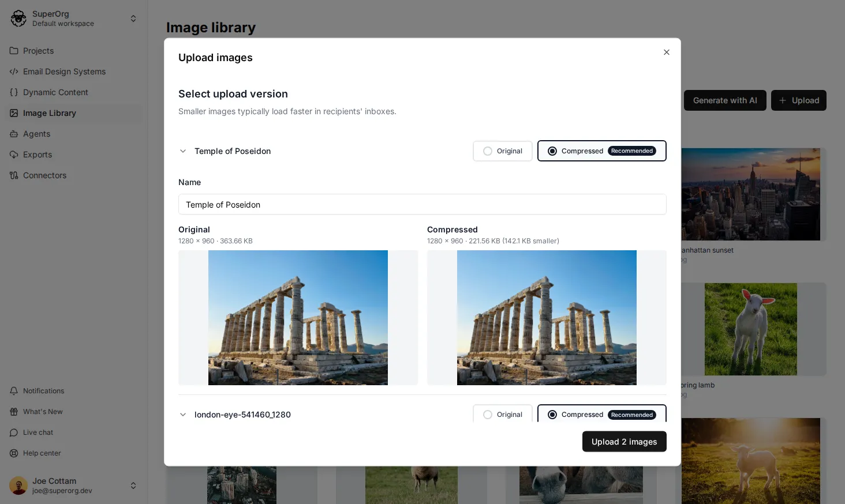This screenshot has height=504, width=845.
Task: Click the Select upload version heading
Action: (233, 94)
